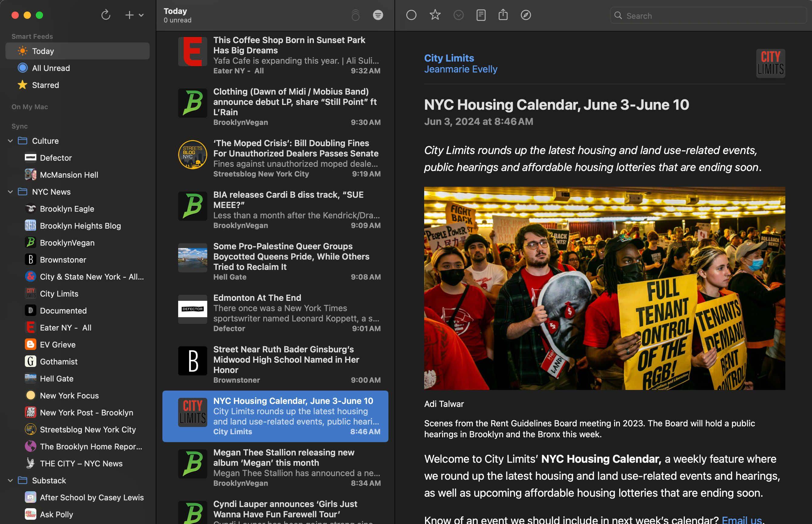Open Streetsblog New York City feed in sidebar
Image resolution: width=812 pixels, height=524 pixels.
point(78,430)
